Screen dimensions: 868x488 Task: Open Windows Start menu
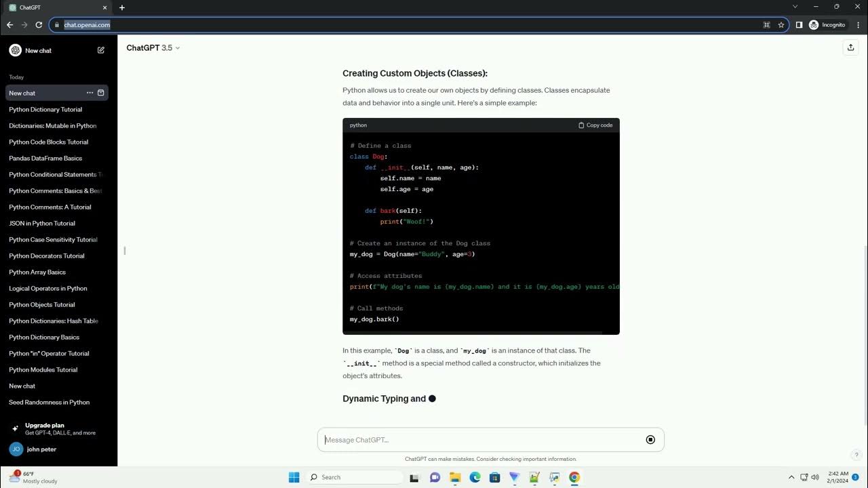tap(294, 477)
